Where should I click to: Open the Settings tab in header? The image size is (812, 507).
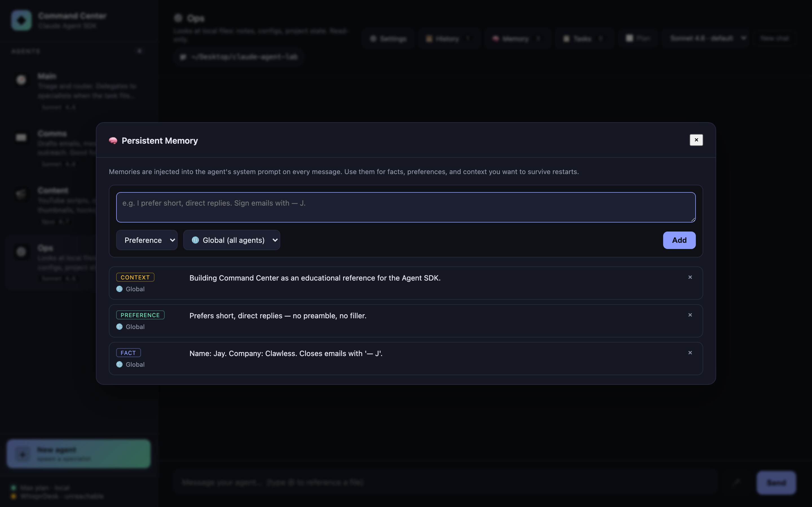pos(389,39)
